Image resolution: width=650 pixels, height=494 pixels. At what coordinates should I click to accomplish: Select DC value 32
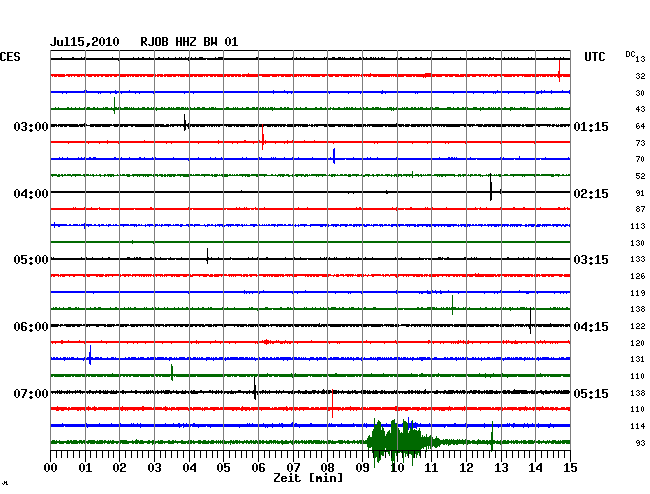tap(640, 76)
